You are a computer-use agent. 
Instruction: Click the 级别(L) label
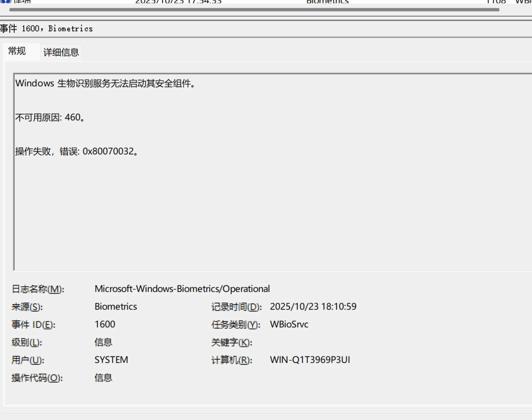pyautogui.click(x=27, y=343)
